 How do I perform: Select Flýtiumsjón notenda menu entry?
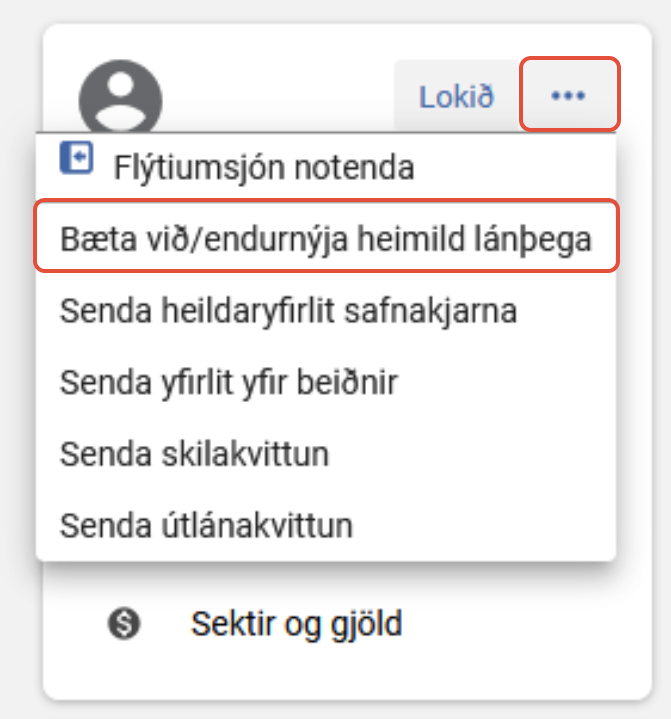[326, 166]
